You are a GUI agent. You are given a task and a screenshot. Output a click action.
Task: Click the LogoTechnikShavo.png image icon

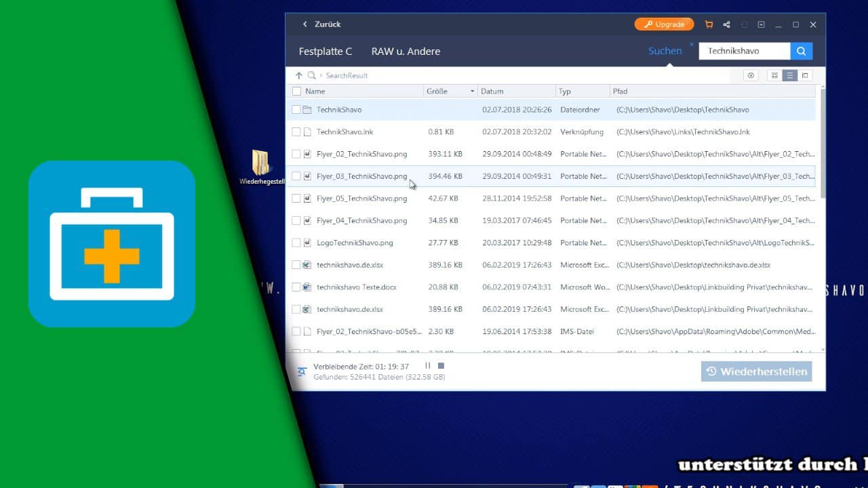(307, 243)
